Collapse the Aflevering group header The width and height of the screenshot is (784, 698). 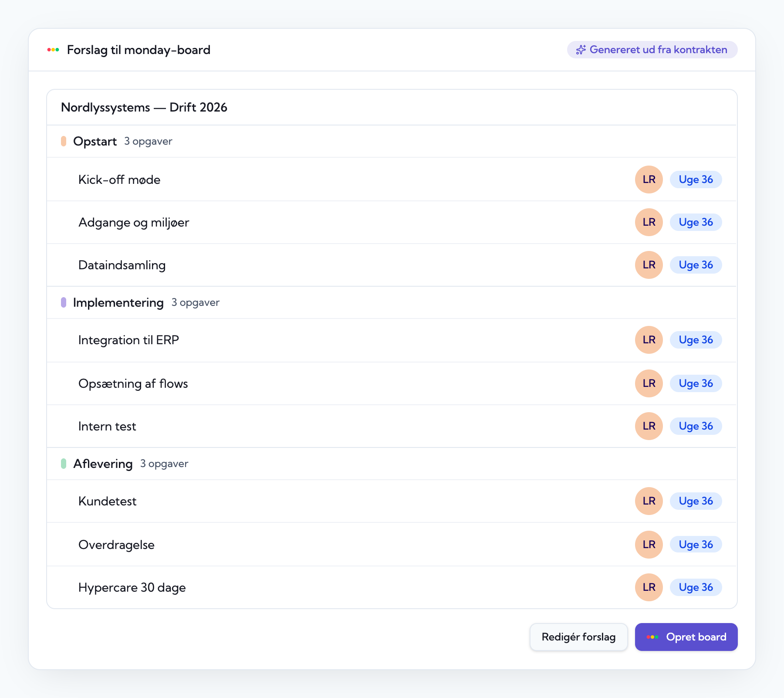392,464
